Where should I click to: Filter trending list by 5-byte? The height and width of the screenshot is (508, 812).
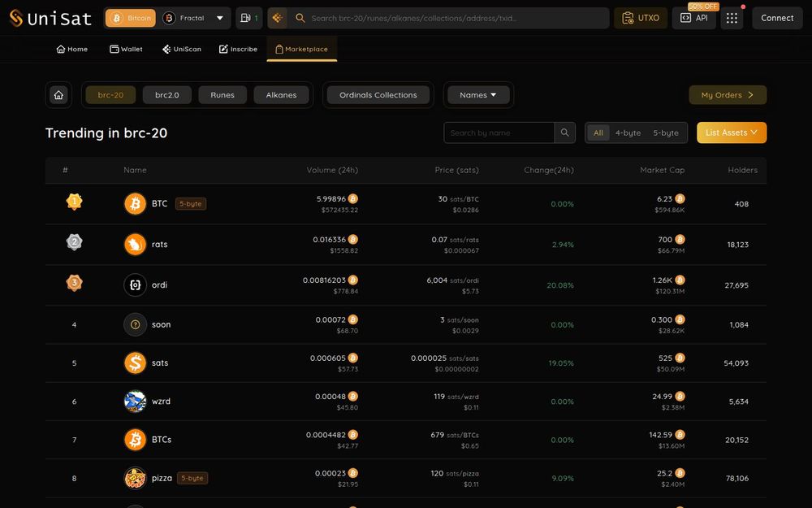[666, 132]
